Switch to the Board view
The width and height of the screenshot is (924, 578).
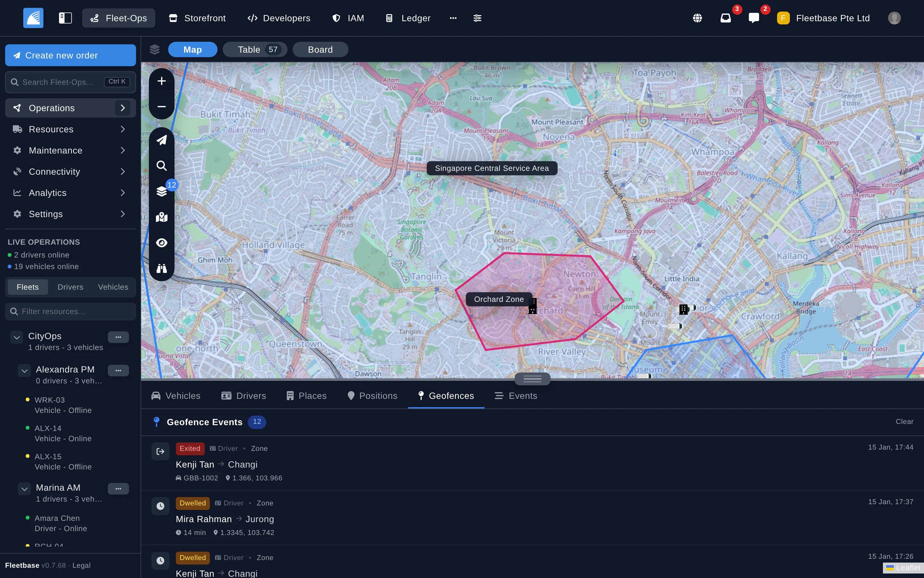[320, 49]
